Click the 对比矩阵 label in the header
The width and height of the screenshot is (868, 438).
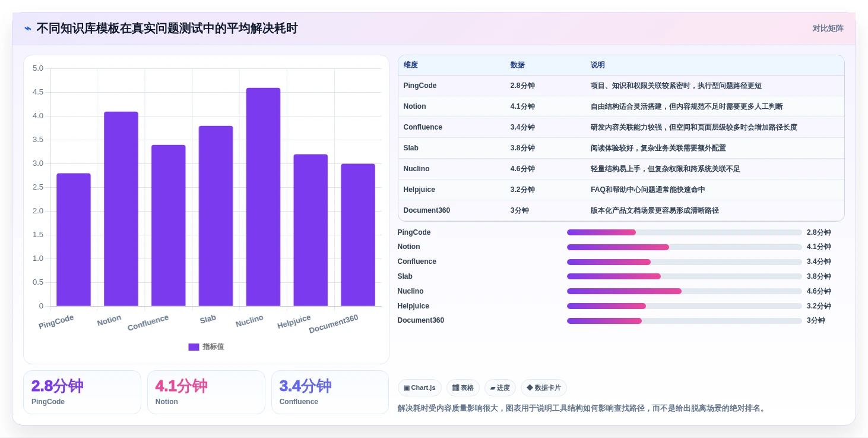[x=828, y=29]
